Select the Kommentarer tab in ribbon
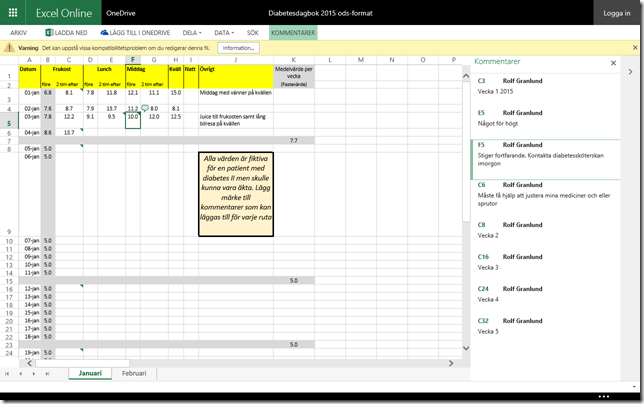 pos(293,33)
